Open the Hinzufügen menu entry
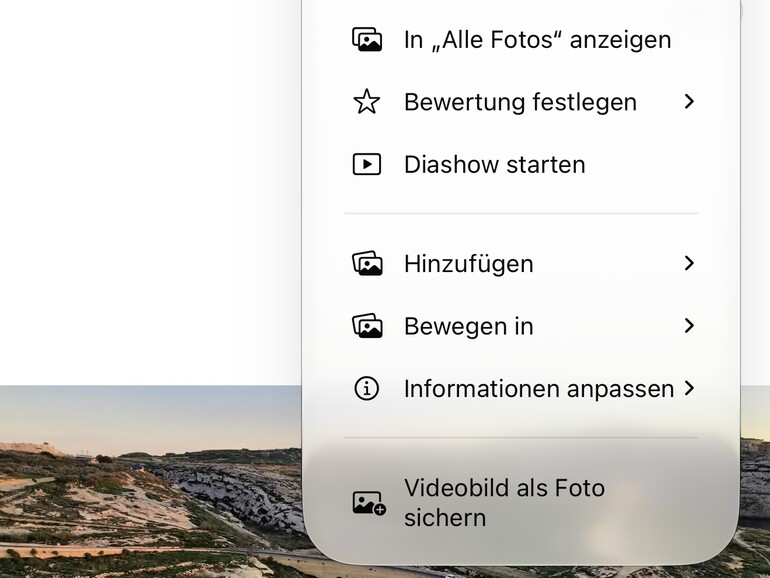 click(521, 263)
